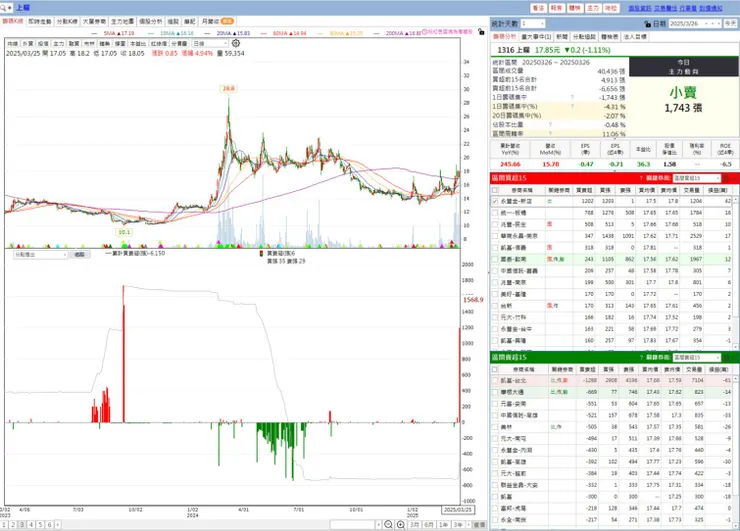
Task: Switch to 分點K線 tab
Action: 67,21
